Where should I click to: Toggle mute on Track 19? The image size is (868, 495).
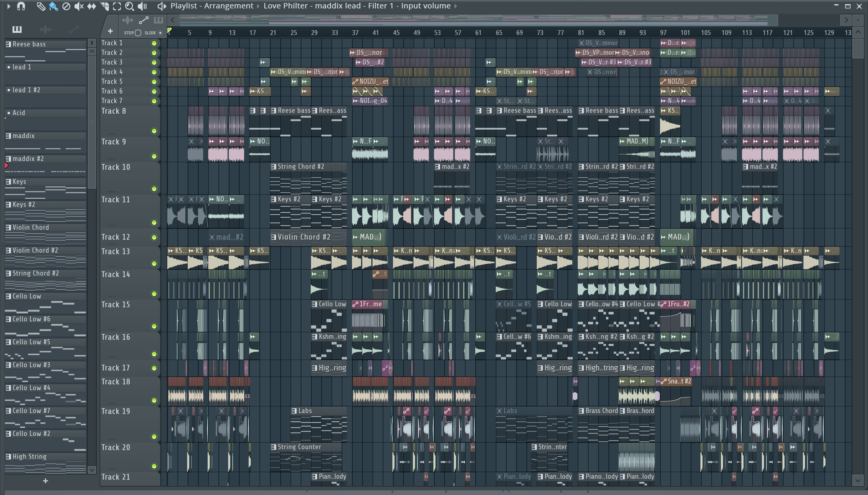154,437
